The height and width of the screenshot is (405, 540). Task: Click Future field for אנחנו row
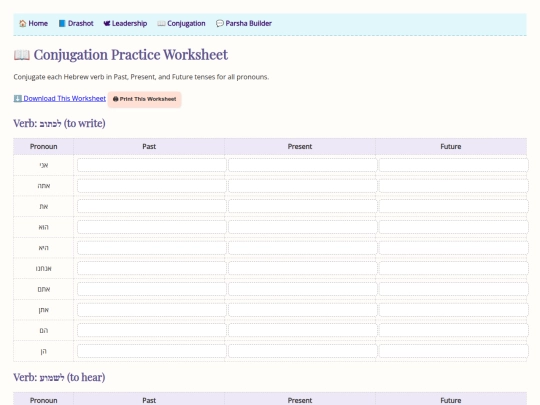coord(454,269)
